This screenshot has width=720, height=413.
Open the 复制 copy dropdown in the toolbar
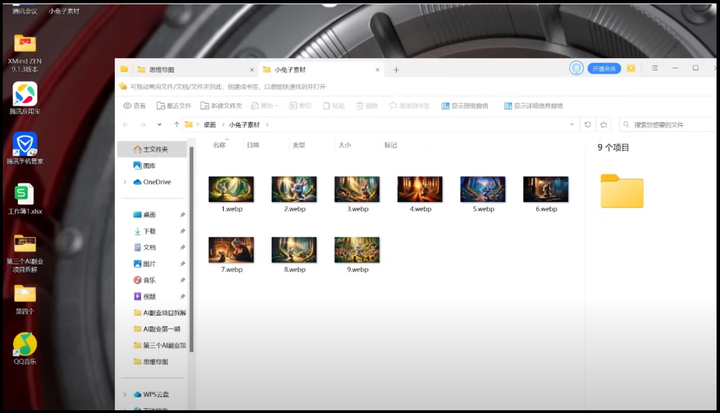(264, 106)
